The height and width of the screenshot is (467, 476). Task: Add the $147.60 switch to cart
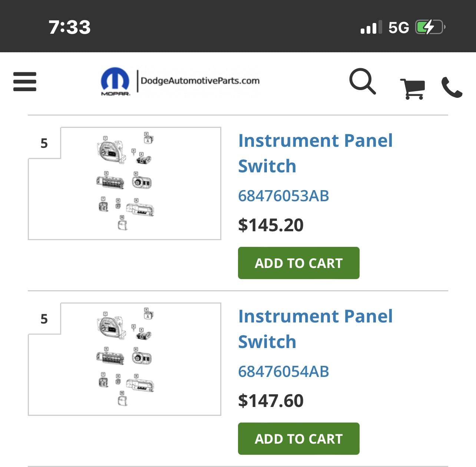298,439
